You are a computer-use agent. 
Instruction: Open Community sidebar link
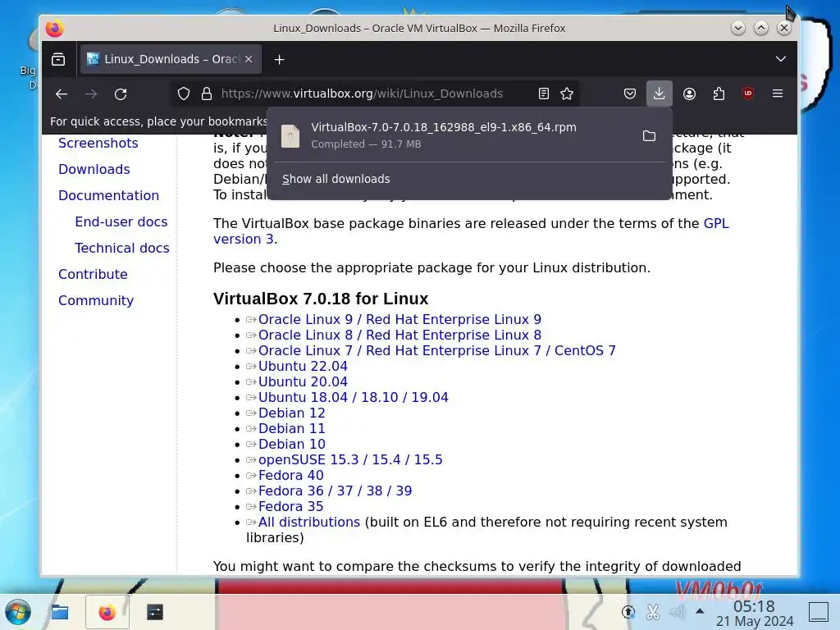[96, 300]
